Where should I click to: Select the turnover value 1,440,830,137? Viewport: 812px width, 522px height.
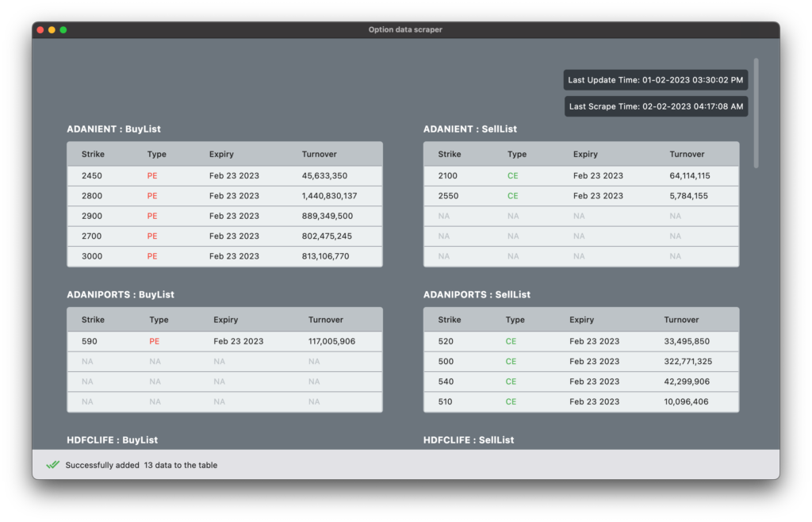329,196
